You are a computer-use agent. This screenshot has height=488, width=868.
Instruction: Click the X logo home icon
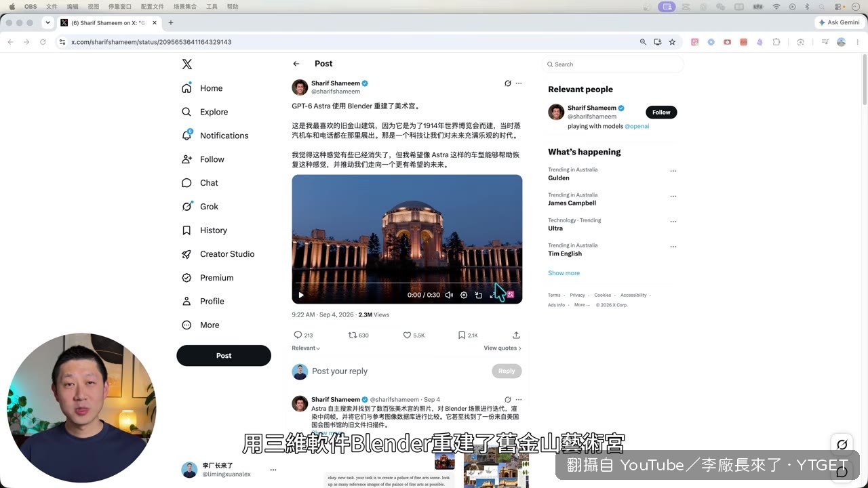click(x=187, y=64)
